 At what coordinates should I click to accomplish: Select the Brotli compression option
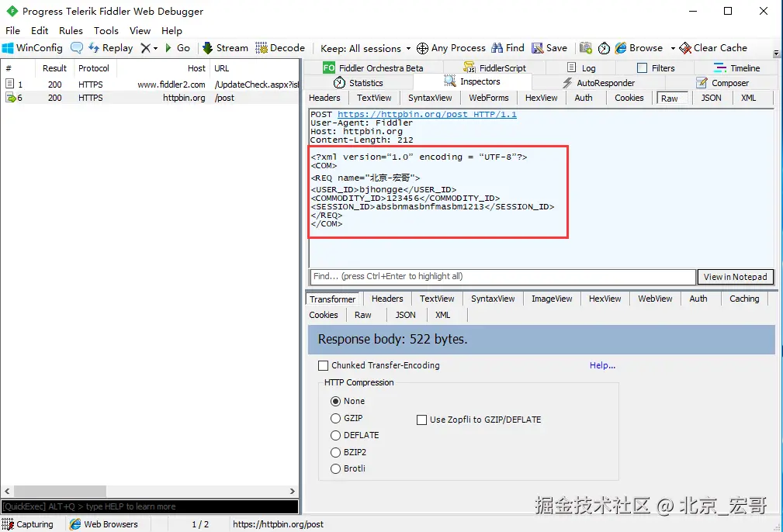pos(335,468)
